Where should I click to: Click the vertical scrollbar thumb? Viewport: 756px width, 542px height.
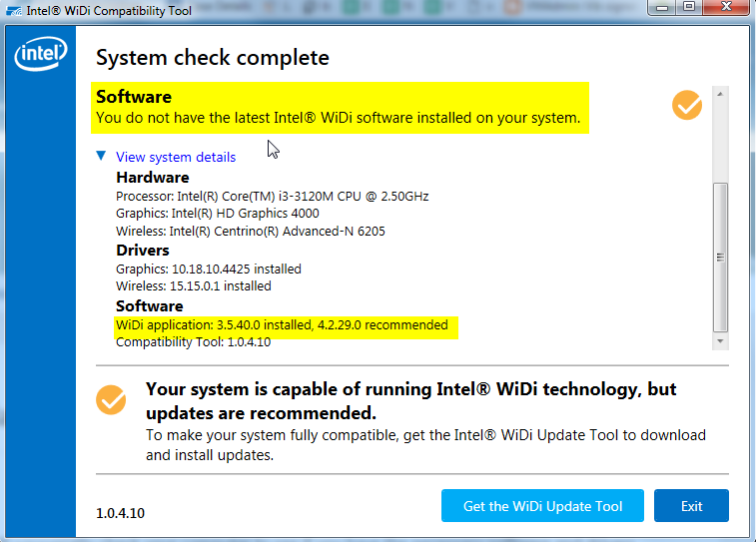(x=720, y=258)
